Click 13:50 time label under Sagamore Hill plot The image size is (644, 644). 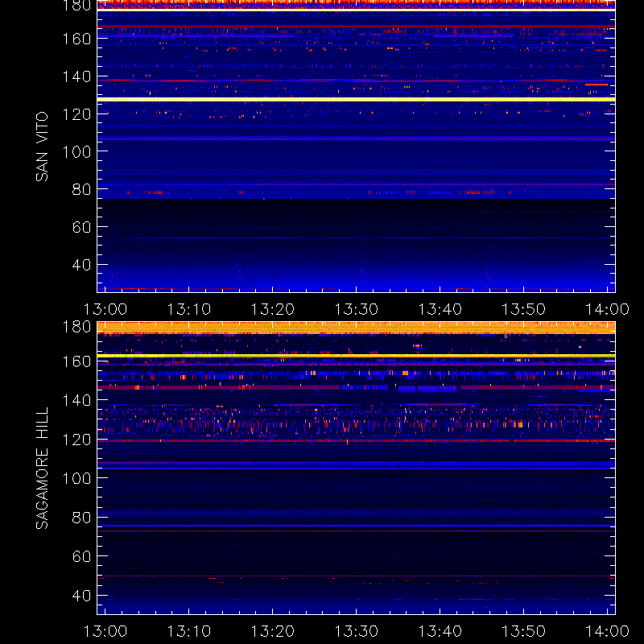[x=524, y=631]
